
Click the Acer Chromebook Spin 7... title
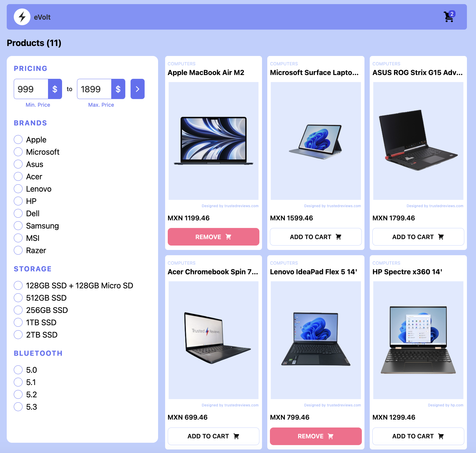click(213, 272)
